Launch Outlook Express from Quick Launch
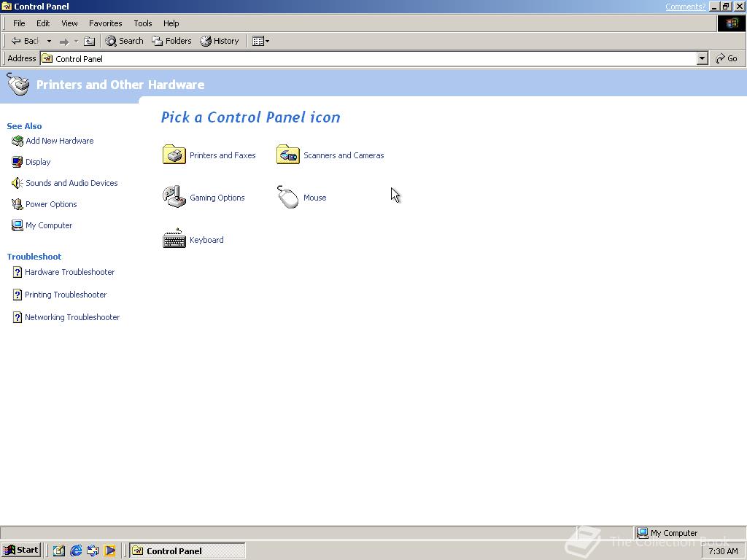Image resolution: width=747 pixels, height=560 pixels. (x=93, y=551)
